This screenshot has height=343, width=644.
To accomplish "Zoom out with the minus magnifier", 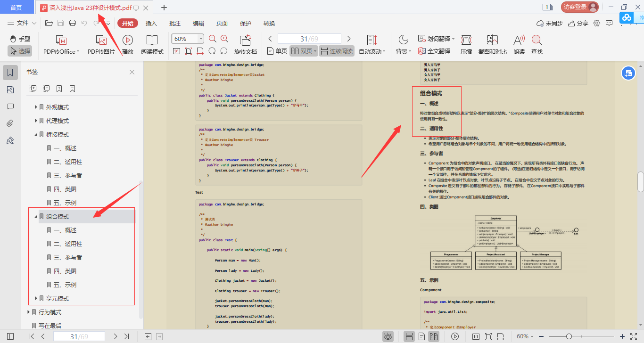I will (213, 39).
